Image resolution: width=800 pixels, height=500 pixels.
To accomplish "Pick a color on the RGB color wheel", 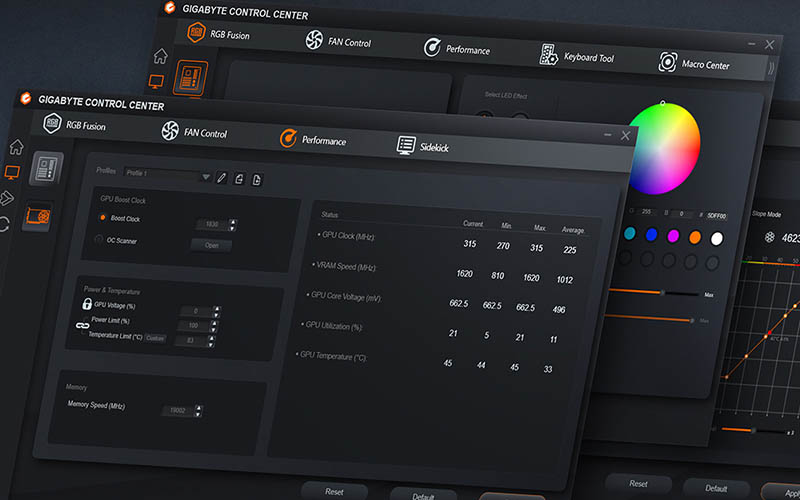I will coord(664,148).
